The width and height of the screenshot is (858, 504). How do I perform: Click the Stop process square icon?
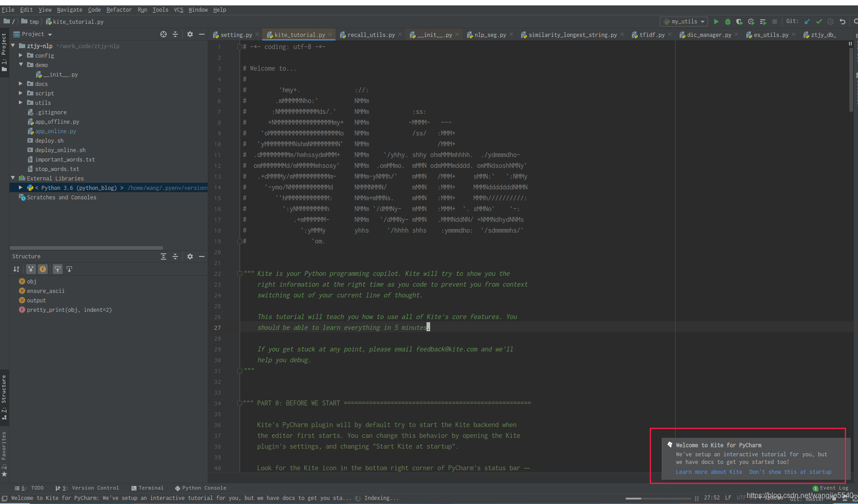pos(775,22)
